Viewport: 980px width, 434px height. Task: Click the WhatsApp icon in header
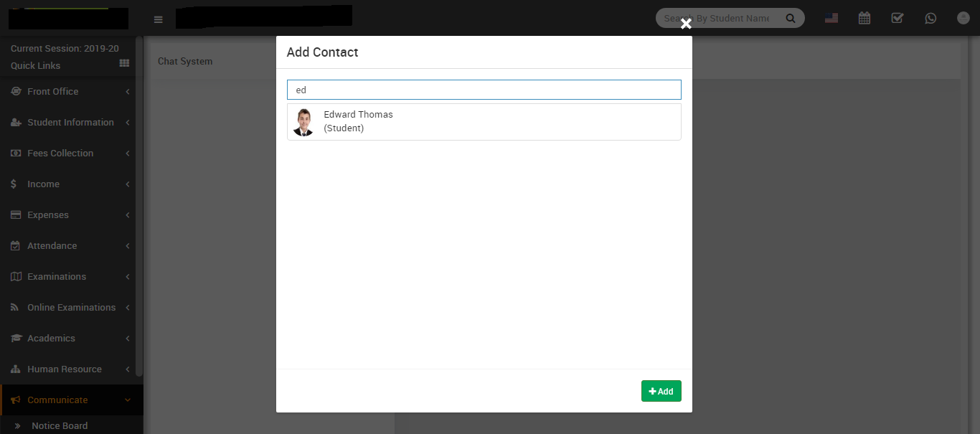point(930,19)
